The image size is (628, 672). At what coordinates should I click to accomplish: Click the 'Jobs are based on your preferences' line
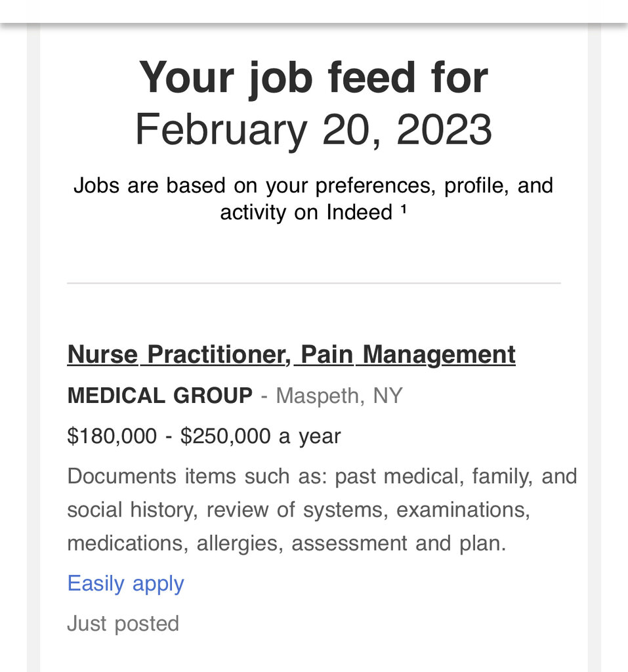(x=314, y=186)
